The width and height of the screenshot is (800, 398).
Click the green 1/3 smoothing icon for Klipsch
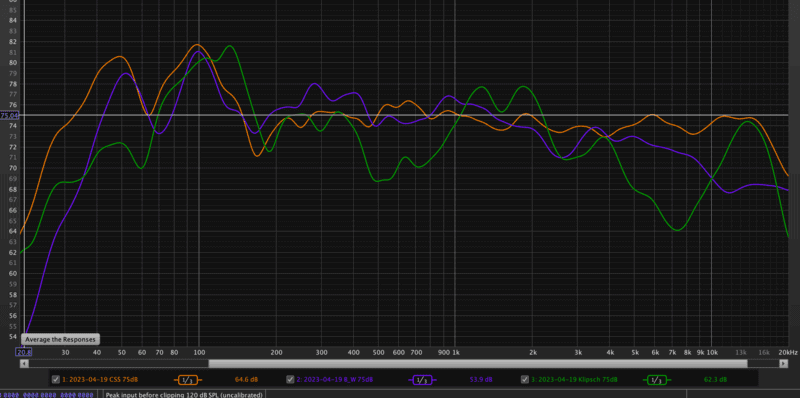pos(657,380)
